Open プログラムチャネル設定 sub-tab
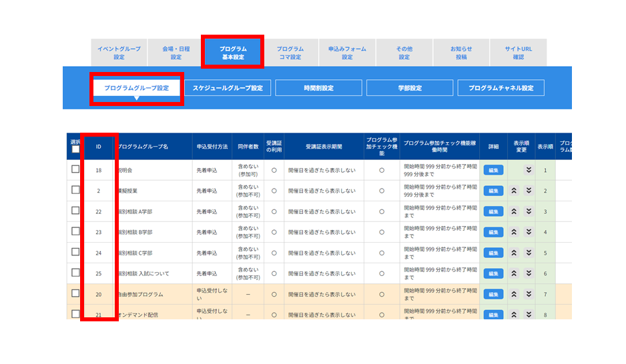626x364 pixels. point(501,88)
